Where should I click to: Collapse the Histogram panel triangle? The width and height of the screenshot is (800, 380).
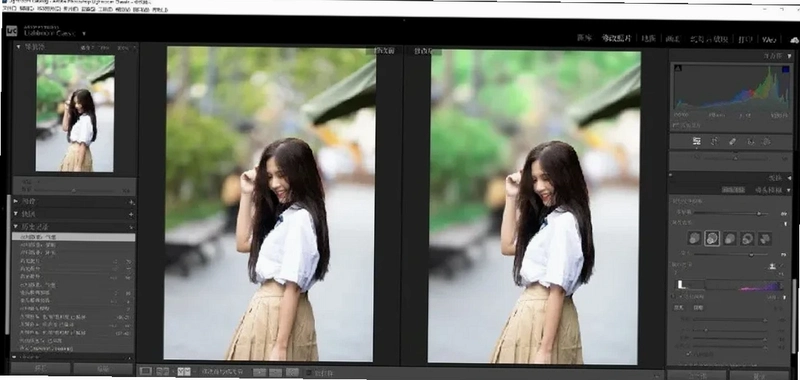[790, 56]
